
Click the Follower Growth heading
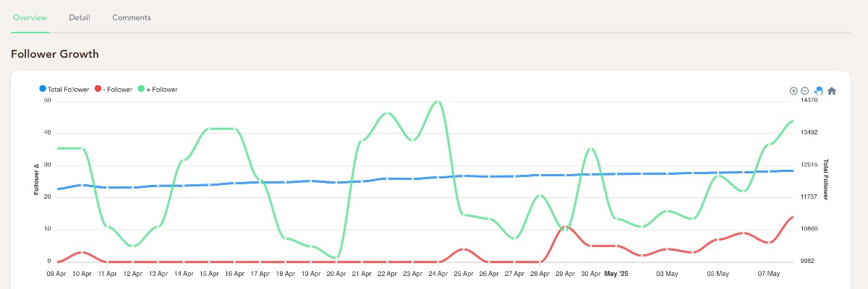click(55, 54)
